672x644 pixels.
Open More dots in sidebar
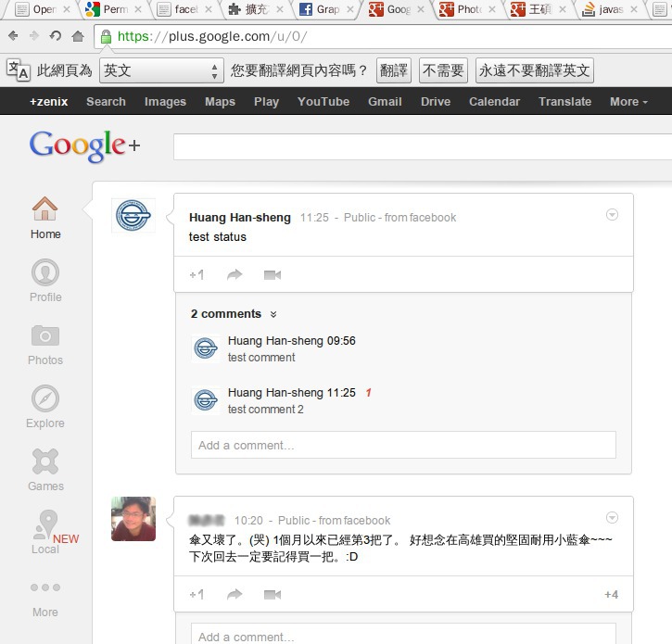coord(45,600)
